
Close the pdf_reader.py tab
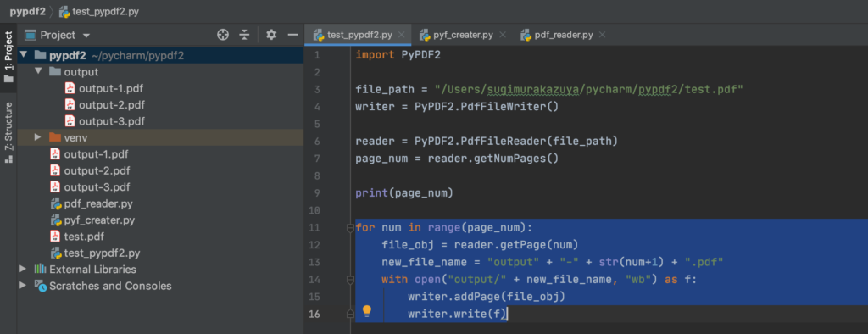603,35
